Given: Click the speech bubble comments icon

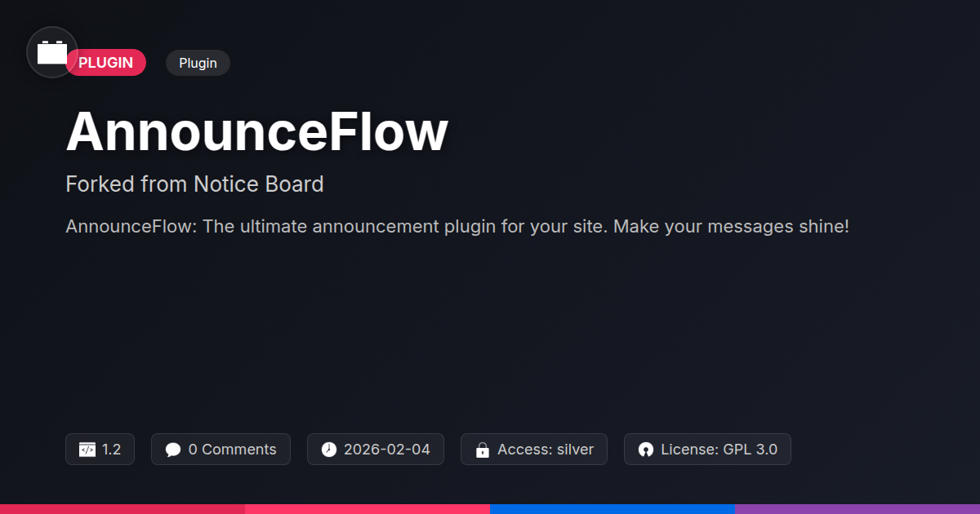Looking at the screenshot, I should (172, 450).
